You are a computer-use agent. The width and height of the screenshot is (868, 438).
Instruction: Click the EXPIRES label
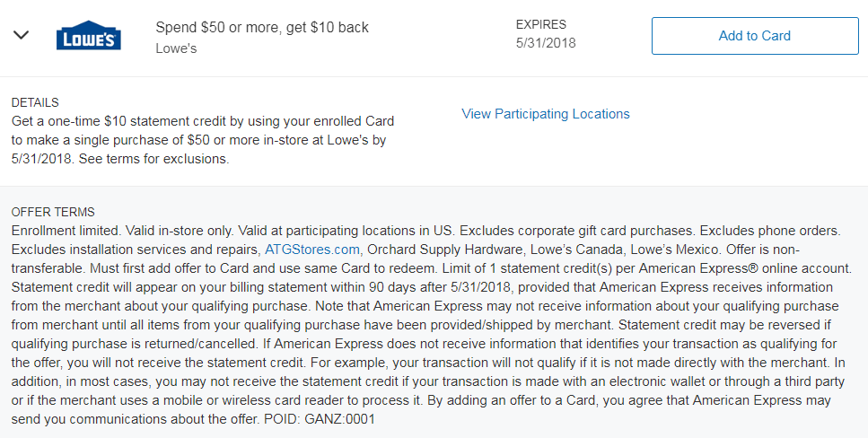[x=541, y=24]
